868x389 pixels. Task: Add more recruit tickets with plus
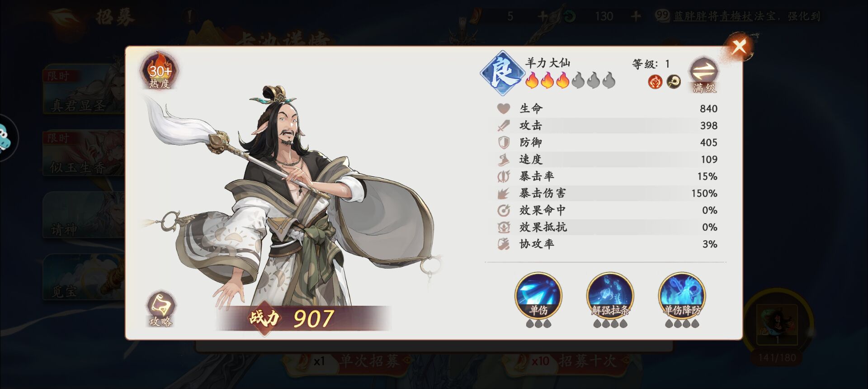(x=542, y=17)
